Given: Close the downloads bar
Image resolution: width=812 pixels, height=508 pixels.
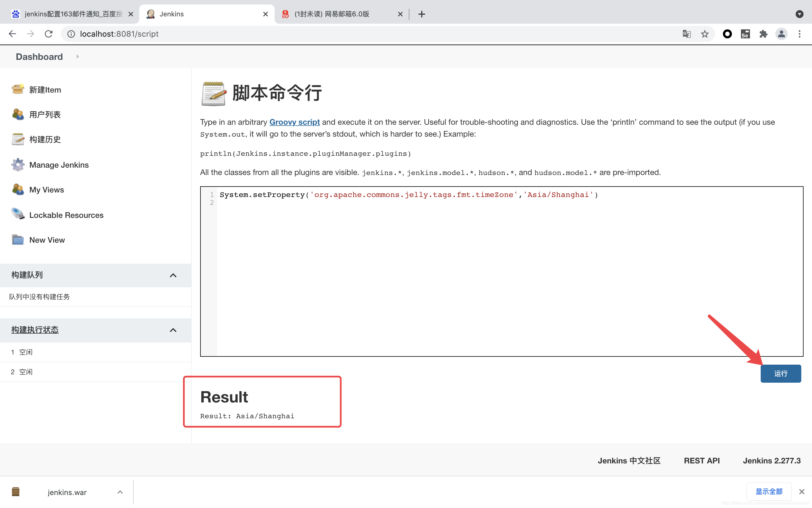Looking at the screenshot, I should [802, 492].
